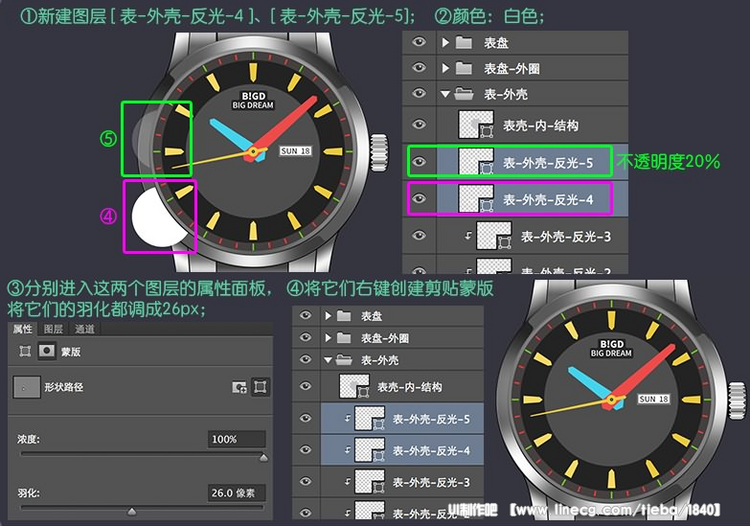Click 表-外壳-反光-3 thumbnail in top layers panel
The width and height of the screenshot is (750, 526).
tap(494, 235)
